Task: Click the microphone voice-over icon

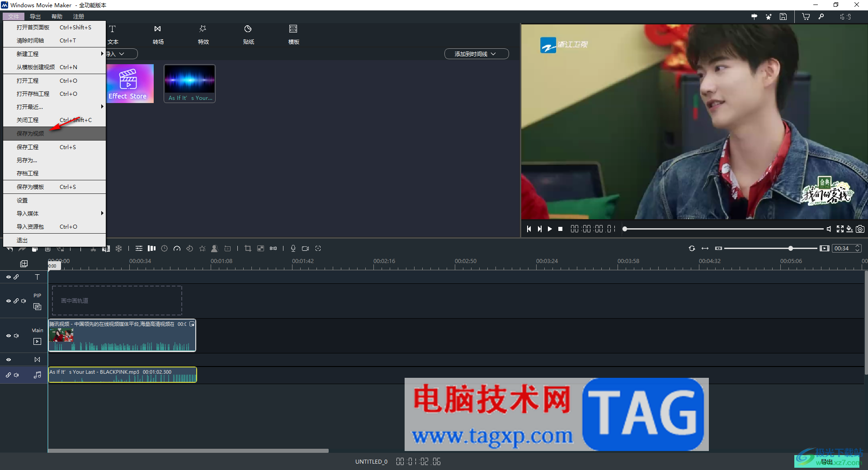Action: click(x=293, y=249)
